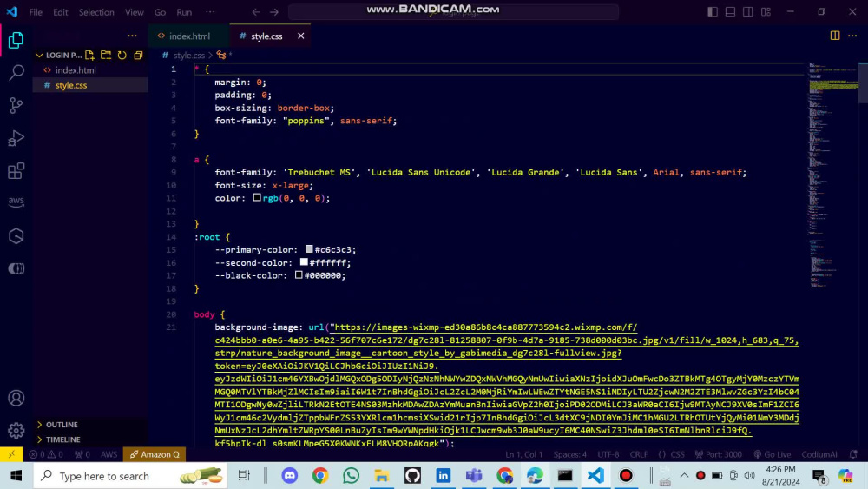
Task: Open the Search view in activity bar
Action: coord(16,72)
